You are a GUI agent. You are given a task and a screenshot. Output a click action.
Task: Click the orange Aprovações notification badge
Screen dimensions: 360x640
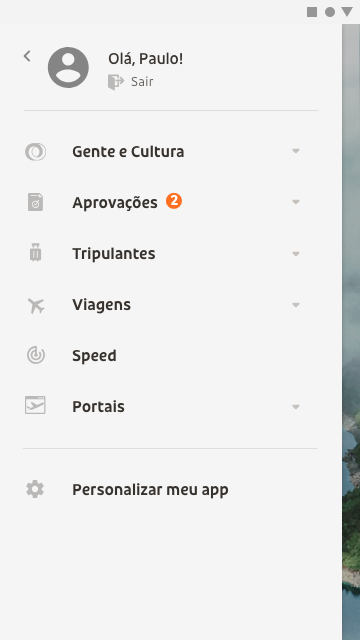[174, 201]
